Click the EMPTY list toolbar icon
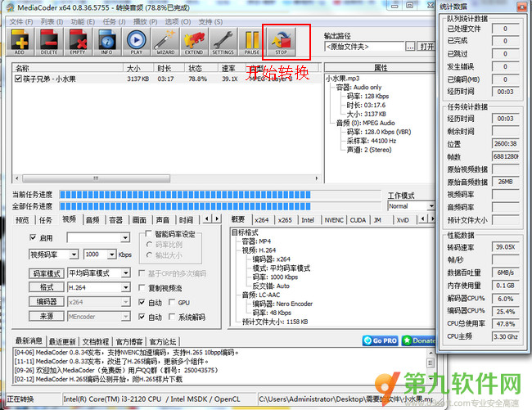The width and height of the screenshot is (532, 410). [x=78, y=42]
